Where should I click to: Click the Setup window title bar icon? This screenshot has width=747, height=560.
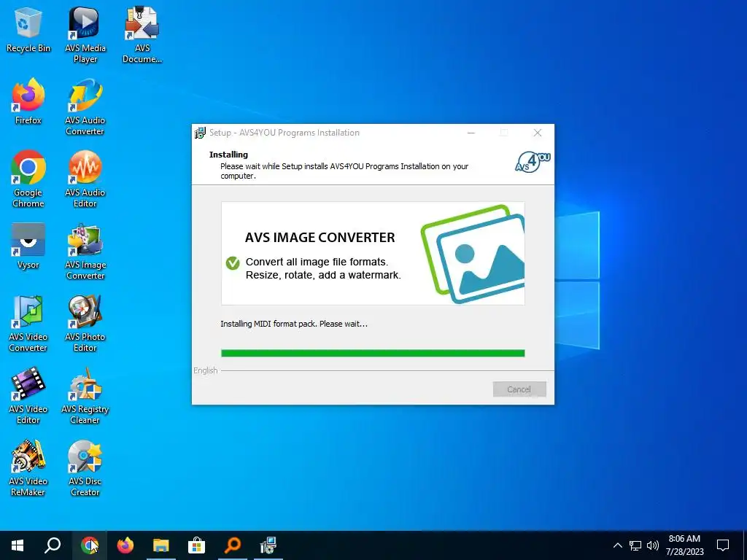[200, 133]
